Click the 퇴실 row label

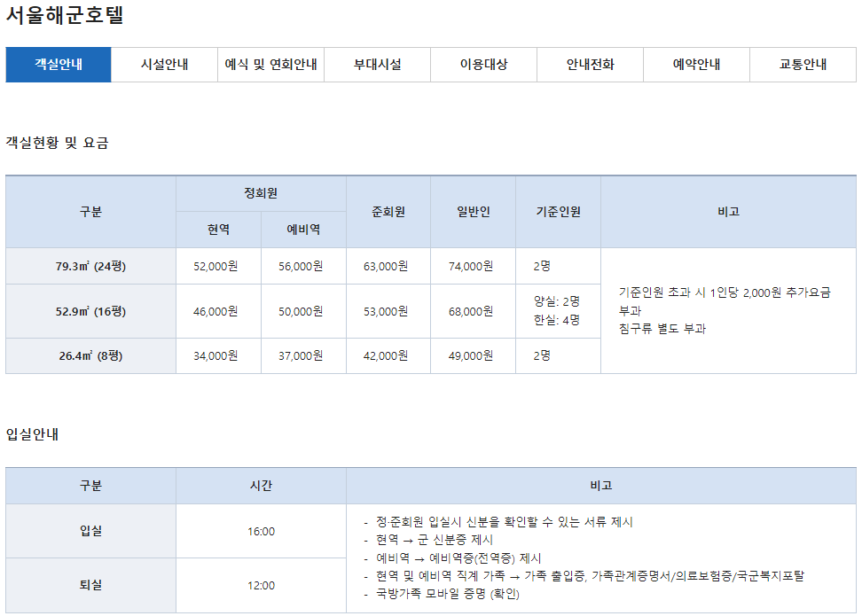tap(90, 585)
